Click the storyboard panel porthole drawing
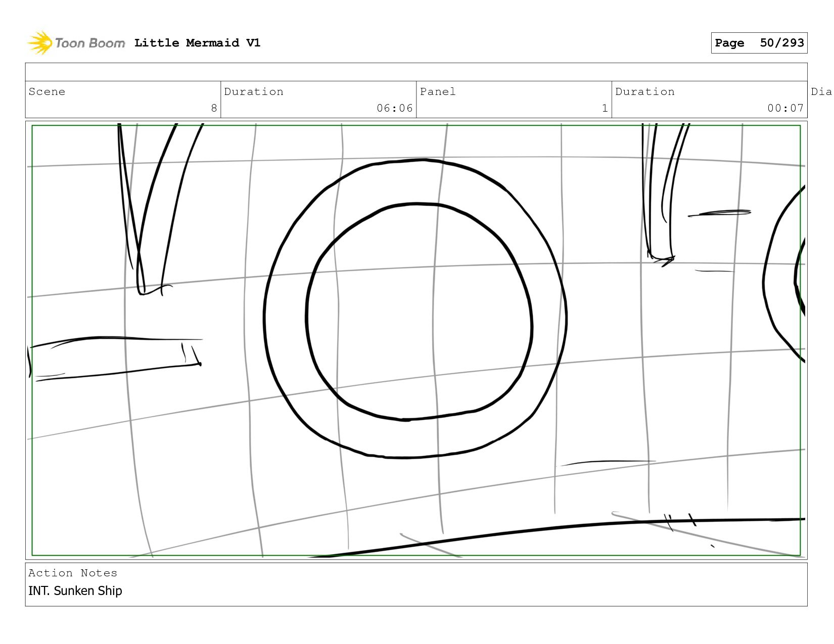Image resolution: width=834 pixels, height=644 pixels. [415, 309]
